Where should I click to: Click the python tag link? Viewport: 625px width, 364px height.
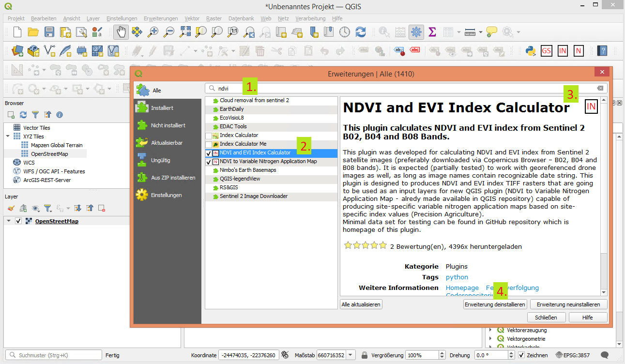point(457,277)
